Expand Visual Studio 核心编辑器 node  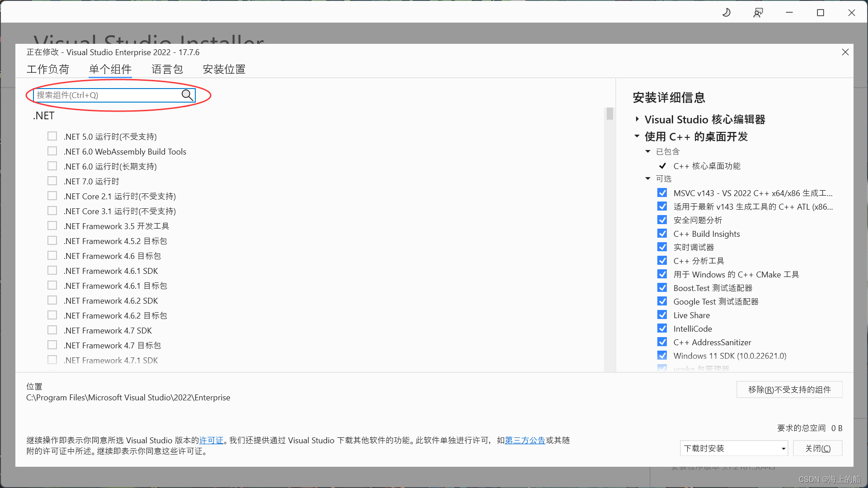pyautogui.click(x=637, y=119)
